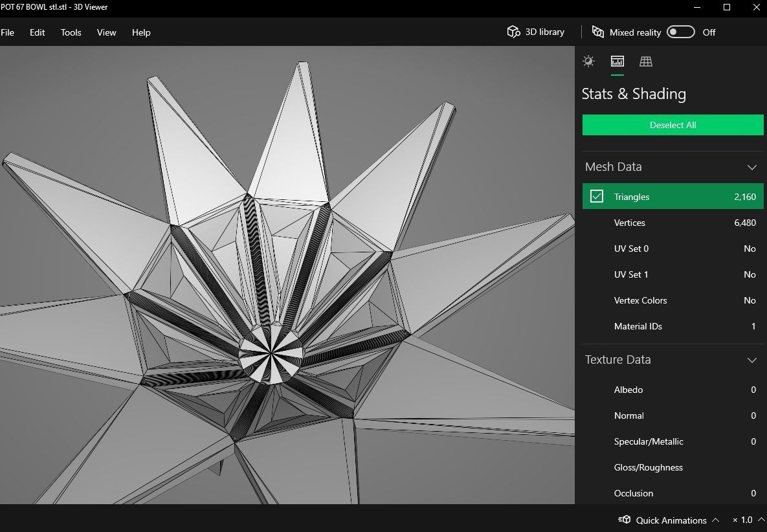The height and width of the screenshot is (532, 767).
Task: Click the Texture Data heading
Action: [617, 359]
